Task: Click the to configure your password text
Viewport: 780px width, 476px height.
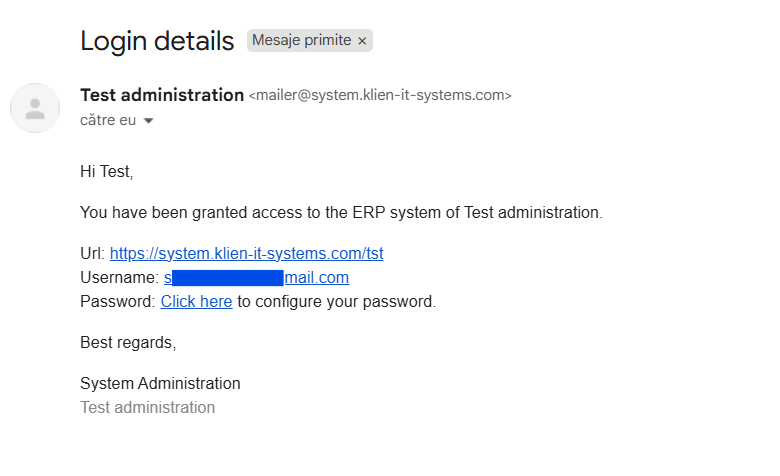Action: coord(336,301)
